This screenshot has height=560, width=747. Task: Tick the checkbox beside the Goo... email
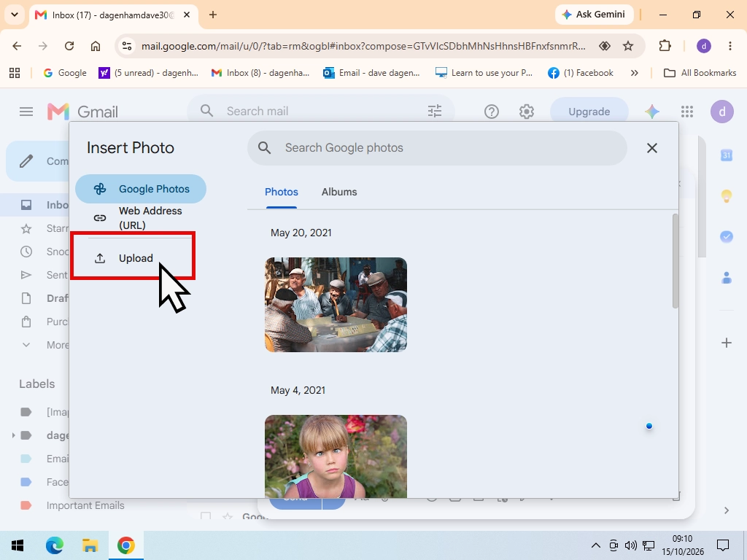click(205, 516)
